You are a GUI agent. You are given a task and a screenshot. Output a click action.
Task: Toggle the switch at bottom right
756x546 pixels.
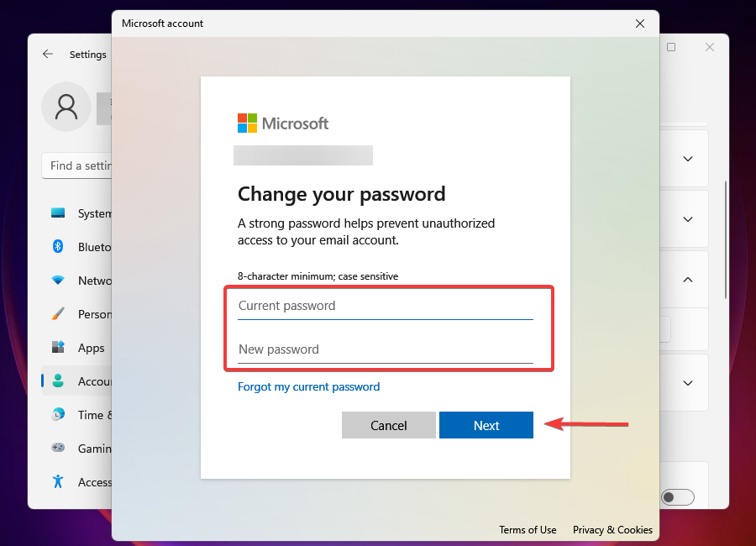(677, 497)
